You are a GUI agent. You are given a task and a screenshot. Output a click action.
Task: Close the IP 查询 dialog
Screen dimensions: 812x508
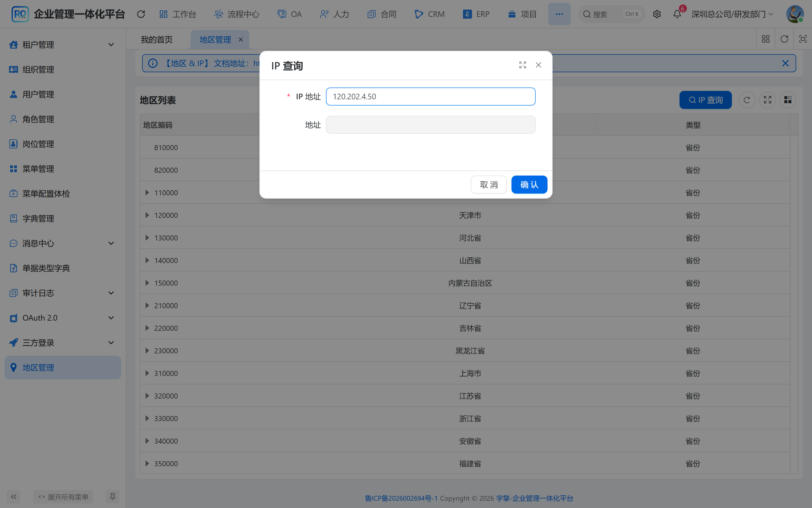[539, 65]
